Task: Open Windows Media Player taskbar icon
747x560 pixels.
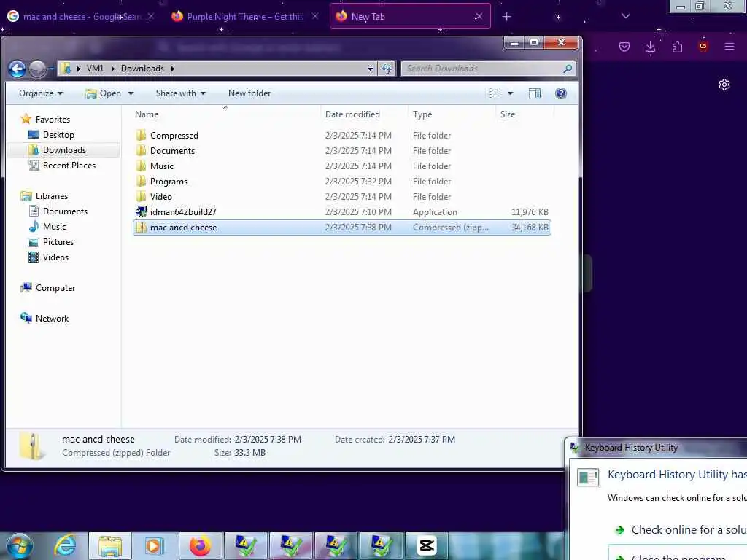Action: [x=155, y=545]
